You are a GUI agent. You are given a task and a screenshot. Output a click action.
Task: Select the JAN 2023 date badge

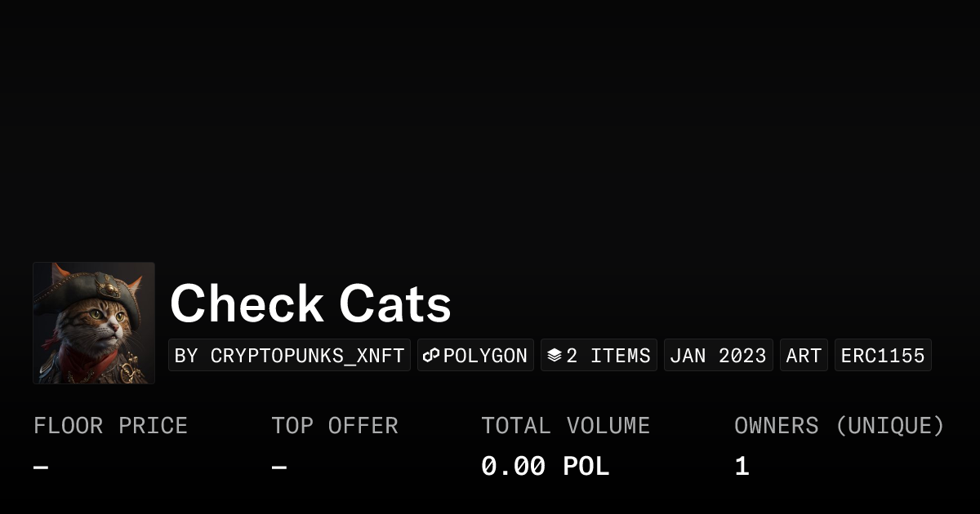pyautogui.click(x=718, y=356)
